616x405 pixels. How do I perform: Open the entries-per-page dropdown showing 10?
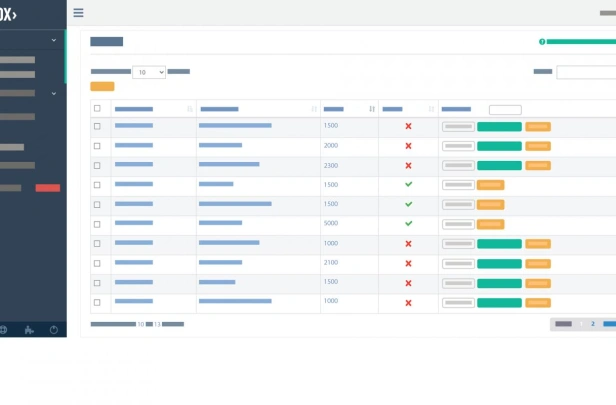pos(149,72)
